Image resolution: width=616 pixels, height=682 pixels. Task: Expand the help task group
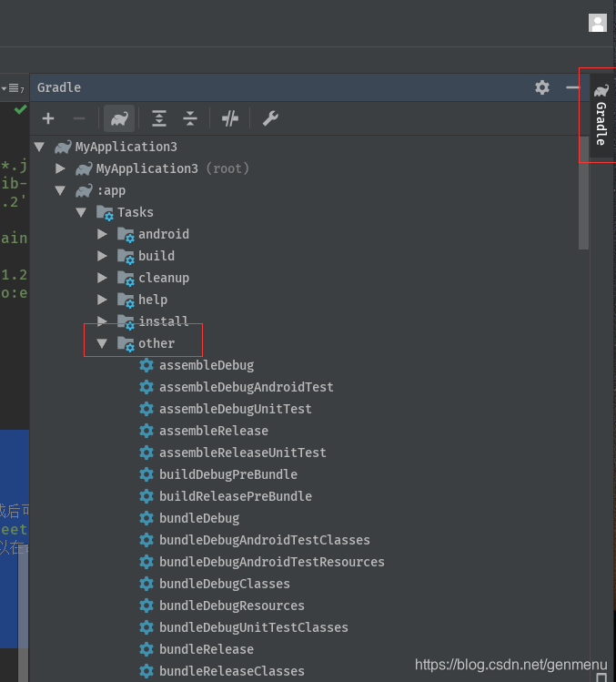click(x=102, y=300)
